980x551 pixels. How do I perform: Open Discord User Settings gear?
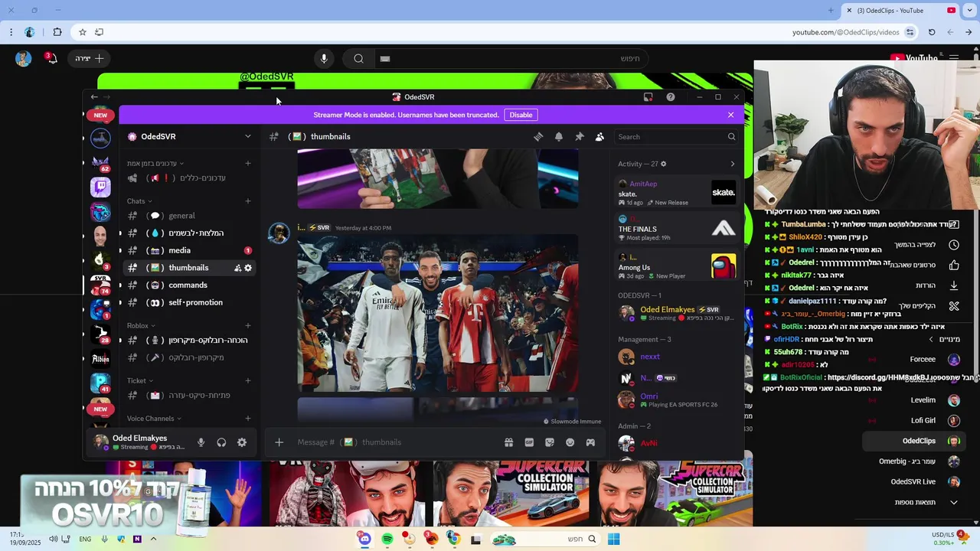(242, 442)
